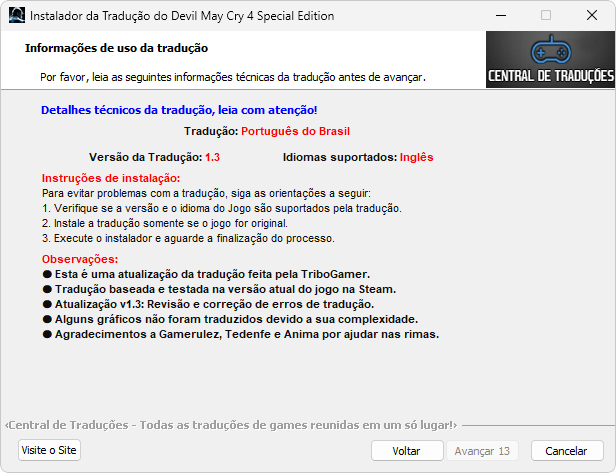This screenshot has height=473, width=616.
Task: Click step 1 'Verifique se a versão' line
Action: pos(222,208)
